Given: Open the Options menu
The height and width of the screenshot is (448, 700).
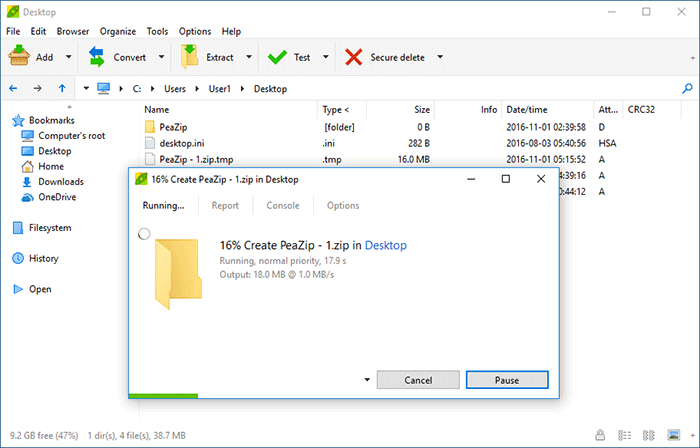Looking at the screenshot, I should click(x=195, y=31).
